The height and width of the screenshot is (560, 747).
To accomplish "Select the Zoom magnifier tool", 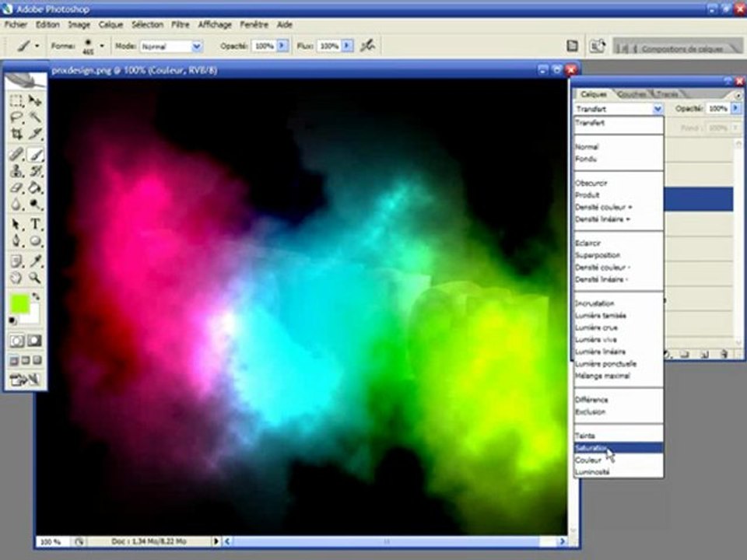I will tap(35, 278).
